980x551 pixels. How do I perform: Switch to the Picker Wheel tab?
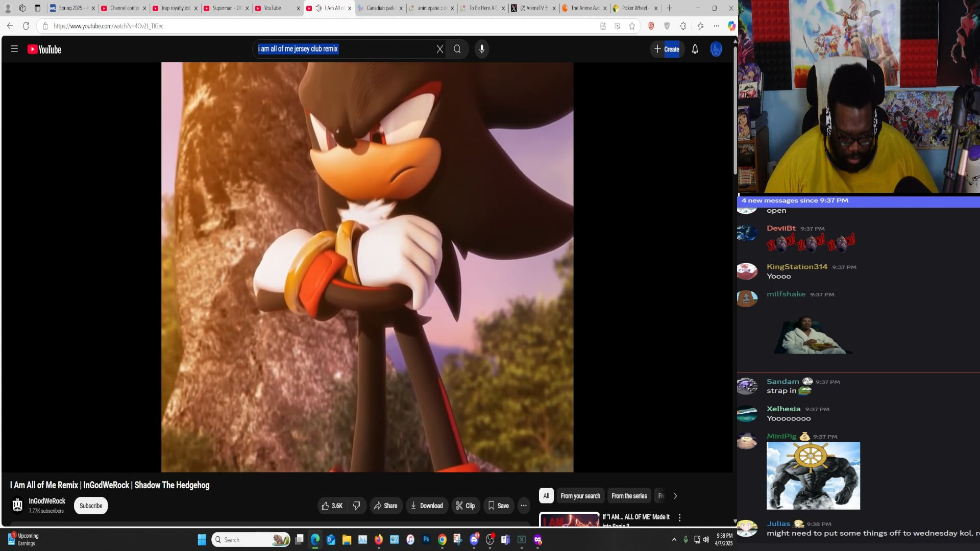636,8
